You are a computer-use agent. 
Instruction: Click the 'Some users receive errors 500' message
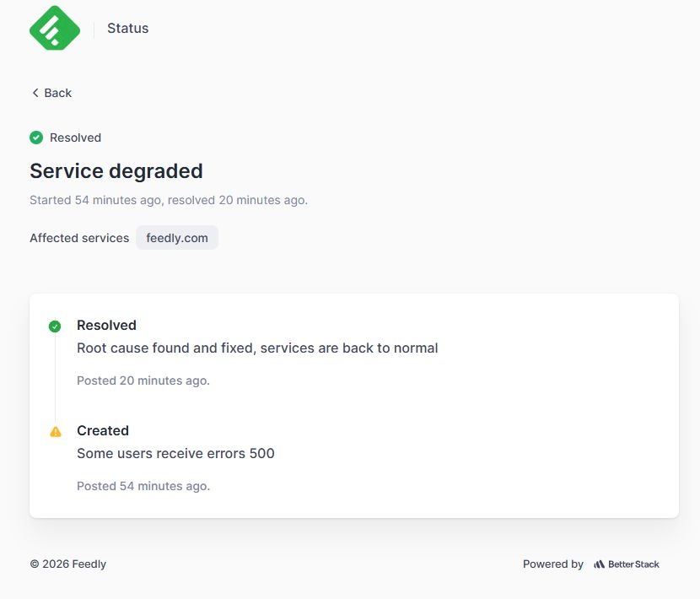click(x=175, y=453)
